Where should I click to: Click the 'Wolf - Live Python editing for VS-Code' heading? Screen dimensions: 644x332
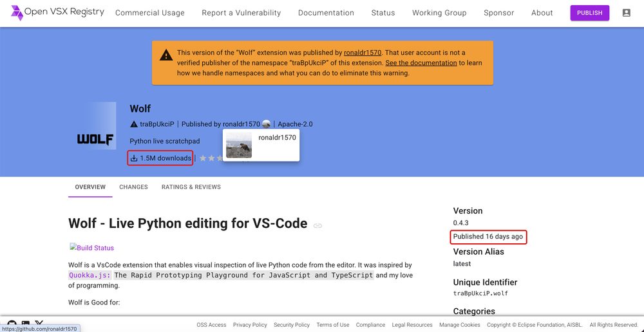click(x=187, y=223)
